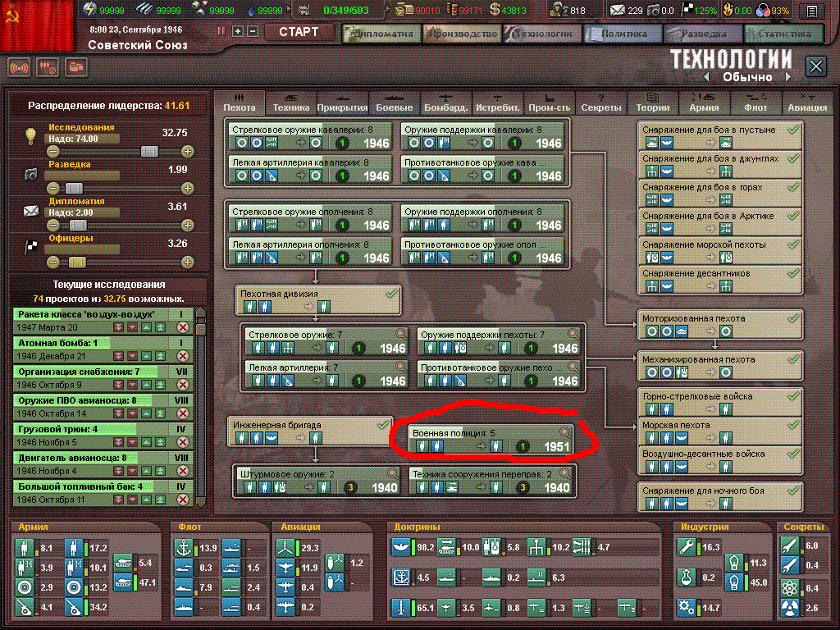Move Организация снабжения project to queue bottom
The image size is (840, 630).
coord(118,384)
